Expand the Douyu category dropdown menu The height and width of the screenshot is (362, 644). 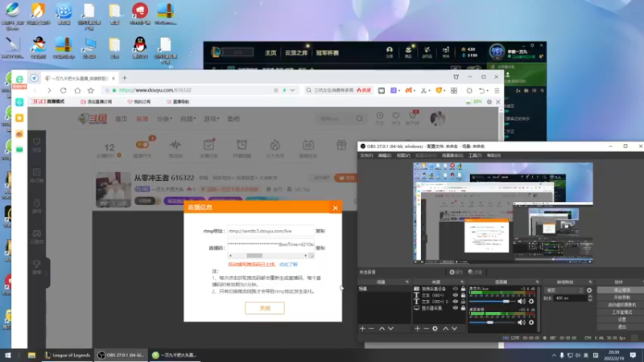coord(164,118)
